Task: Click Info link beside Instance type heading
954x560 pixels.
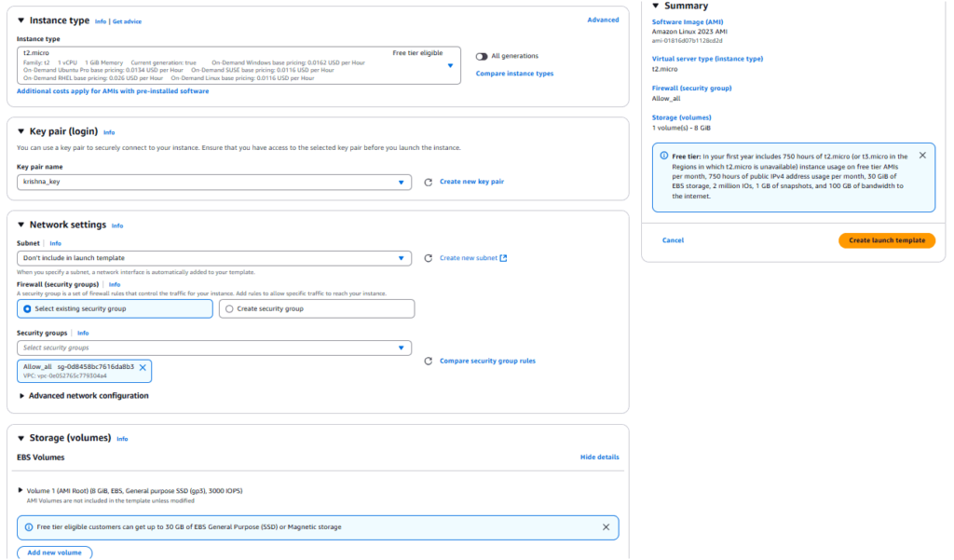Action: pyautogui.click(x=101, y=21)
